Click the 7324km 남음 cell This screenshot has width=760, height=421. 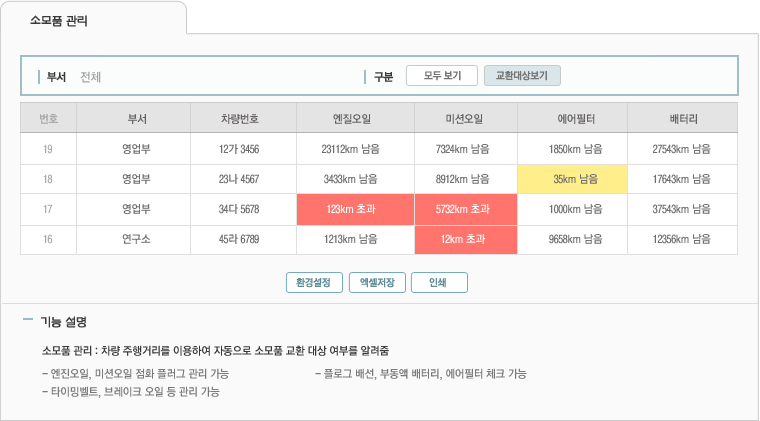pos(466,149)
